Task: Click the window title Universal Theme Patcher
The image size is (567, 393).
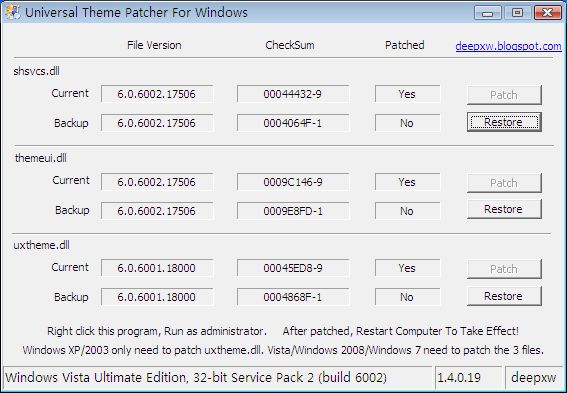Action: (x=136, y=12)
